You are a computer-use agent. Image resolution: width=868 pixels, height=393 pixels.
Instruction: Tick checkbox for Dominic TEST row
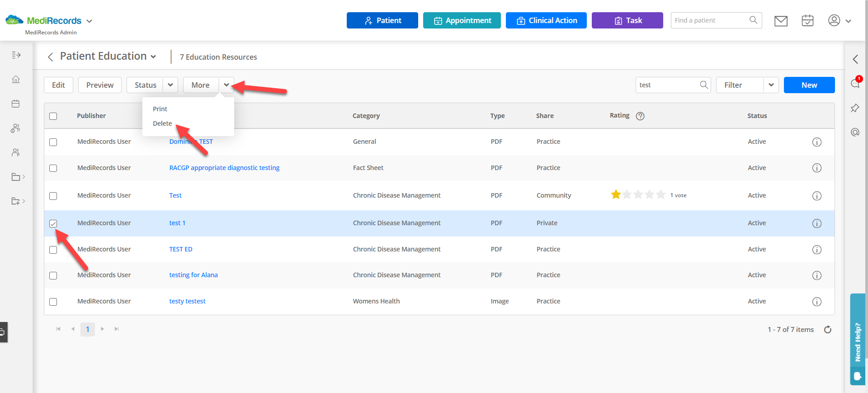tap(53, 142)
